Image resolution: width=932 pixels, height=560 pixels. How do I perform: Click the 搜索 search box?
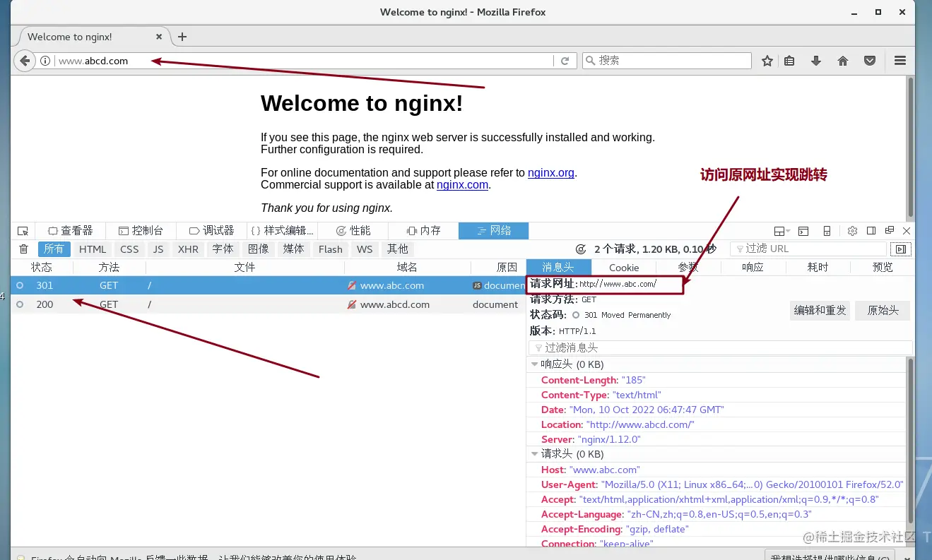(x=666, y=61)
